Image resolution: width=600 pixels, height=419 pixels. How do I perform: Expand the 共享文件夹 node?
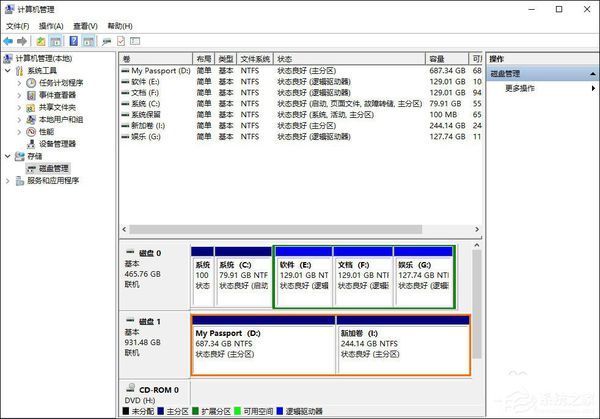tap(19, 108)
